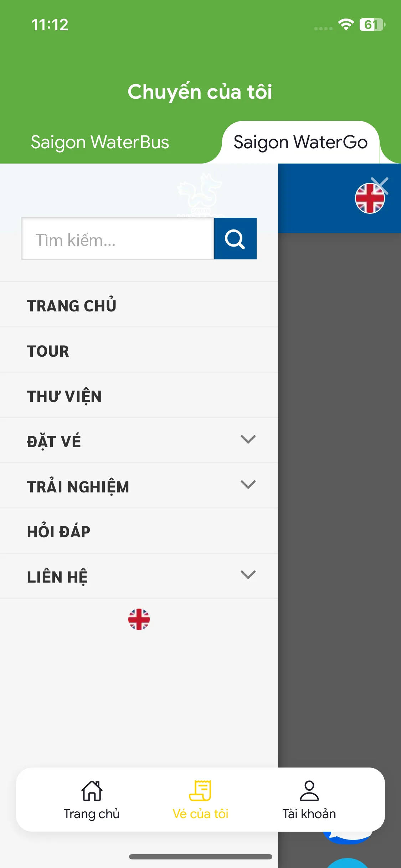Open the TOUR menu item
Viewport: 401px width, 868px height.
coord(139,350)
